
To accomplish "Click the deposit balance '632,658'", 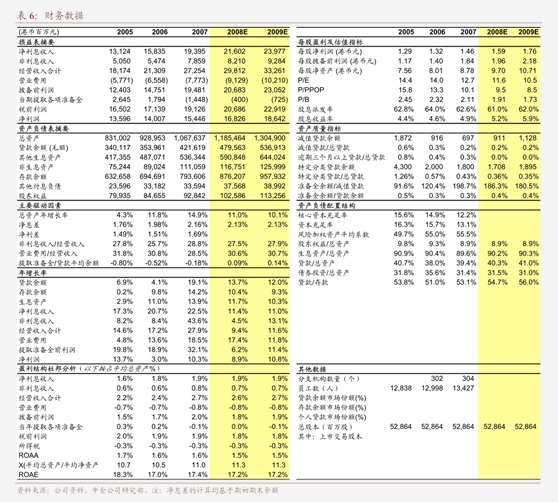I will click(118, 176).
